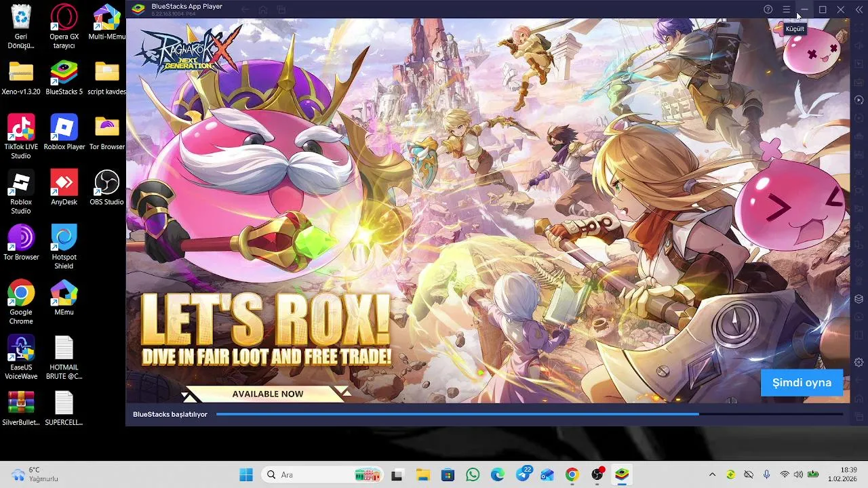Select the Roblox Studio desktop icon
The image size is (868, 488).
click(x=21, y=192)
